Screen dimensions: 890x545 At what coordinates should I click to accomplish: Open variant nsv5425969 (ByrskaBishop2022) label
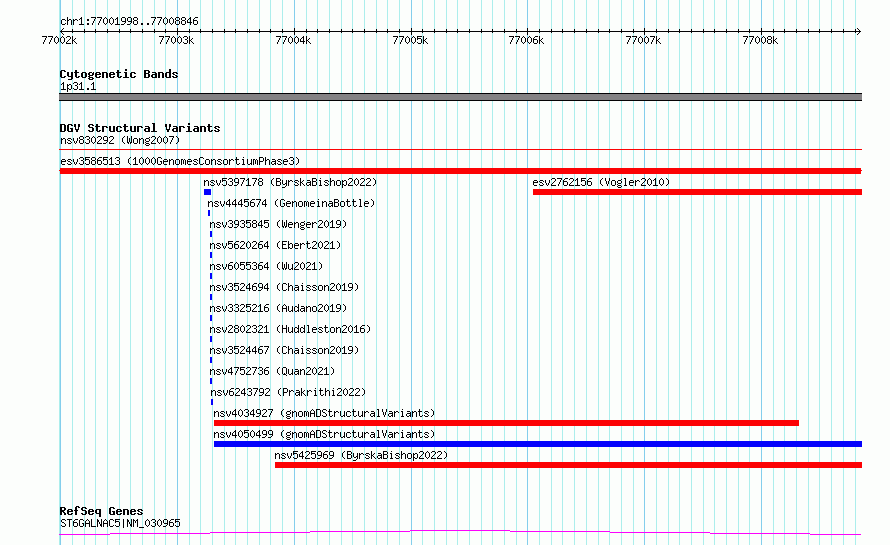pyautogui.click(x=361, y=455)
